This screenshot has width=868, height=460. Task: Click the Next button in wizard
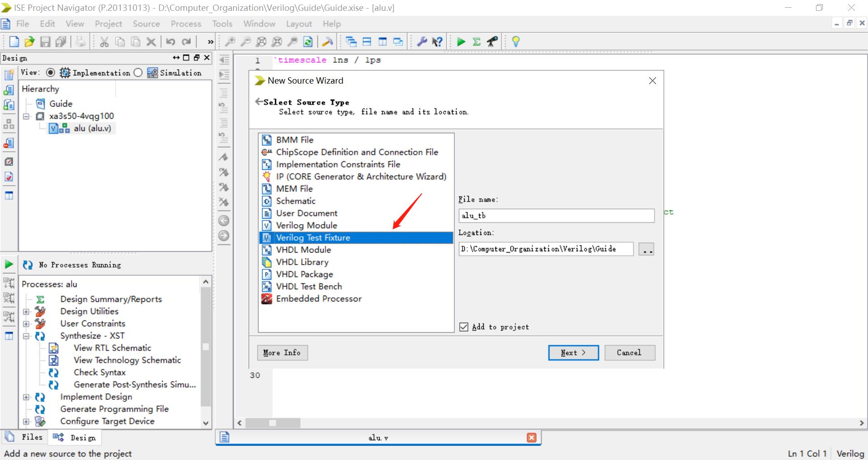click(573, 352)
